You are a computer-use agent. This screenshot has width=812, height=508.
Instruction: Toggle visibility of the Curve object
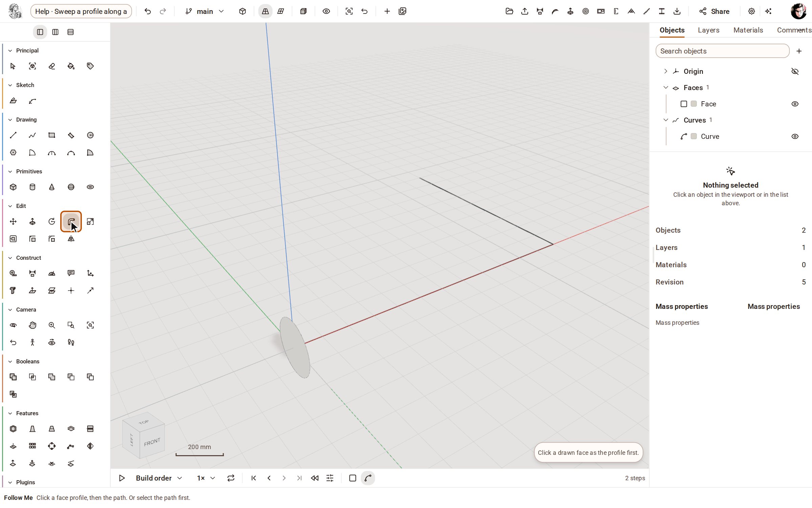[x=795, y=136]
